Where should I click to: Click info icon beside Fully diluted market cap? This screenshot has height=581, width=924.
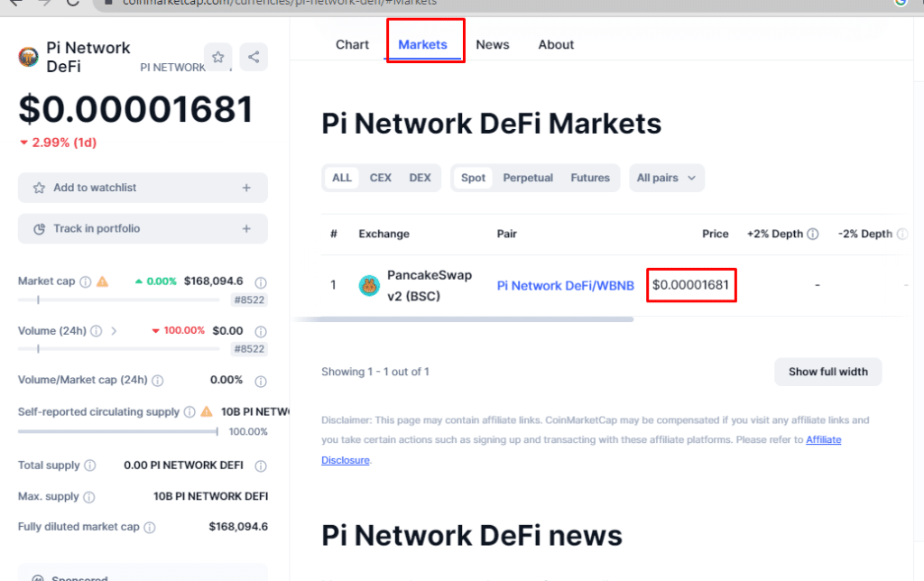[150, 528]
